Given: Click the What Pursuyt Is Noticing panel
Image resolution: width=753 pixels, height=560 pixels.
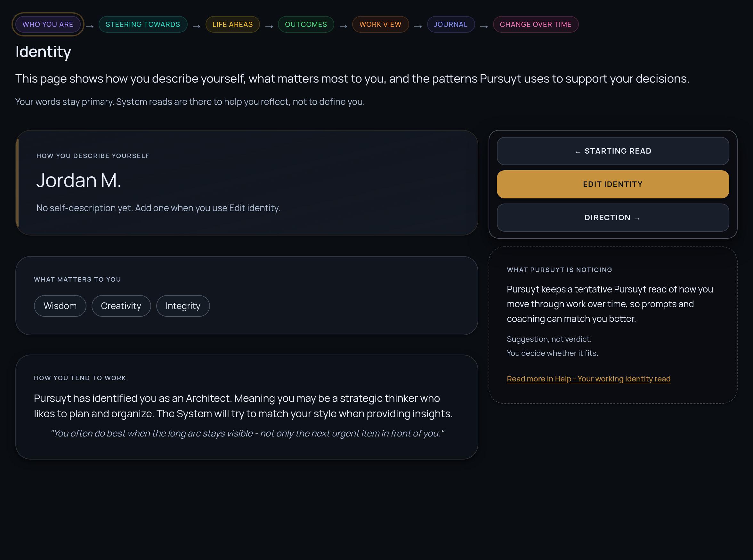Looking at the screenshot, I should 612,325.
